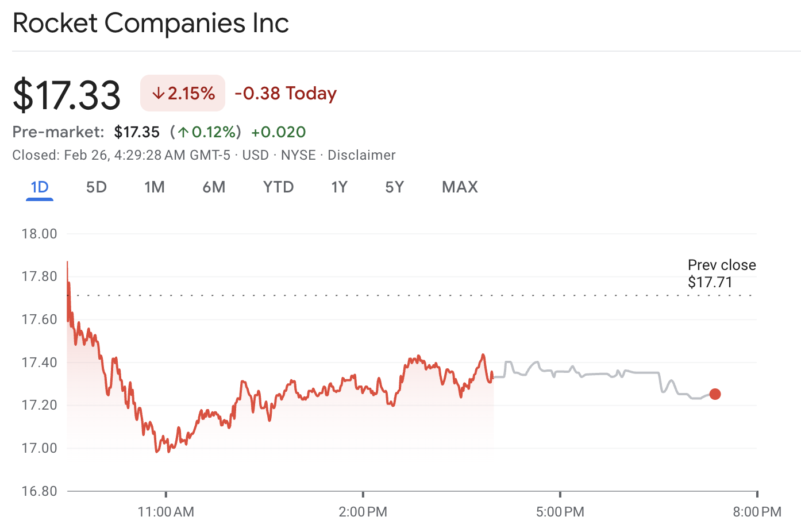Screen dimensions: 801x532
Task: Open the Disclaimer link
Action: pyautogui.click(x=361, y=155)
